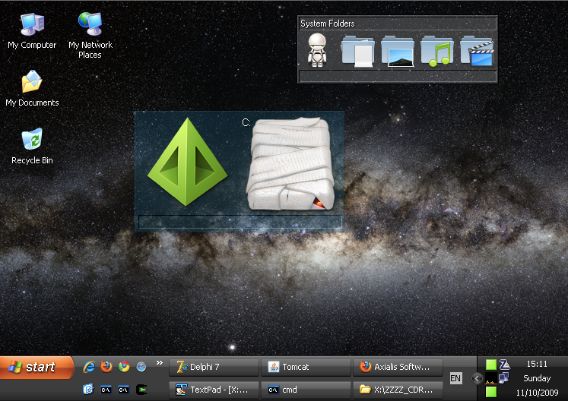Expand hidden tray icons arrow
Screen dimensions: 568x401
477,379
